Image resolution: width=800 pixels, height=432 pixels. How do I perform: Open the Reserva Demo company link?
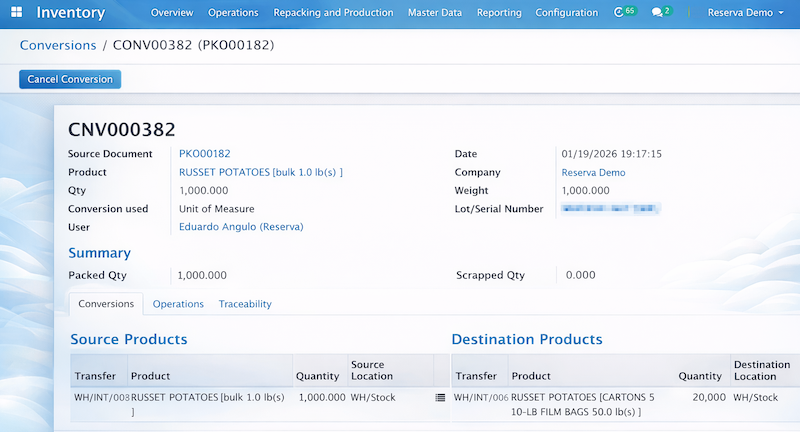[x=593, y=172]
